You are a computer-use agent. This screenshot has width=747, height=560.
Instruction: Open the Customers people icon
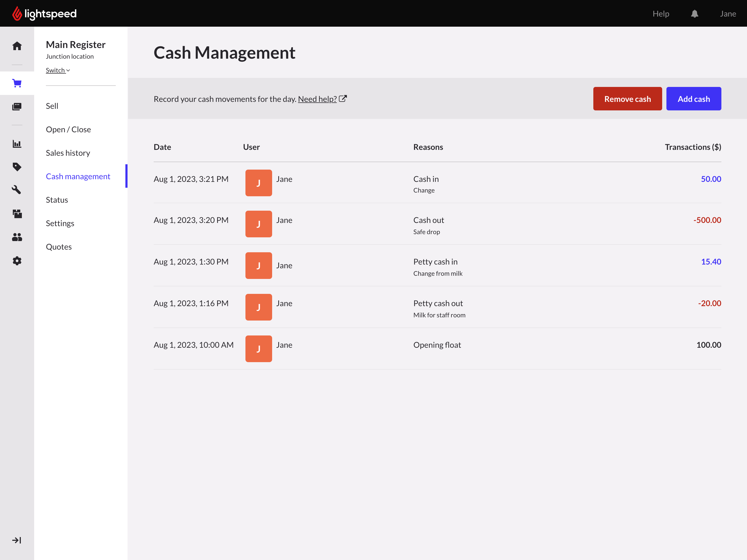click(x=17, y=237)
